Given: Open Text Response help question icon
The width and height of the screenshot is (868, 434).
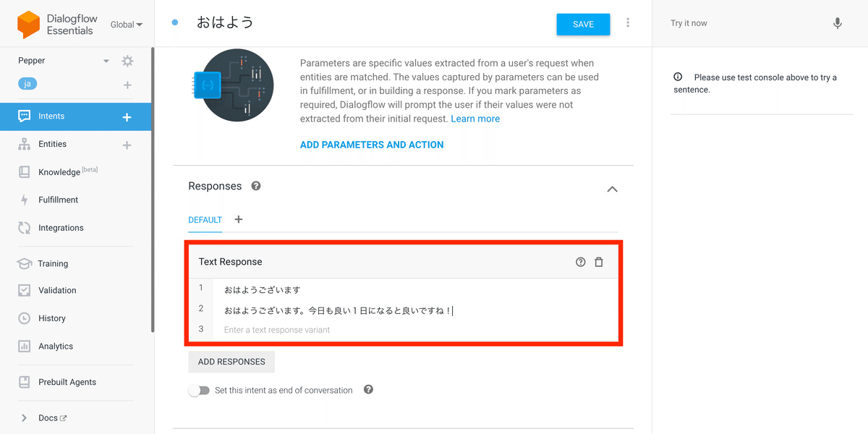Looking at the screenshot, I should coord(580,262).
